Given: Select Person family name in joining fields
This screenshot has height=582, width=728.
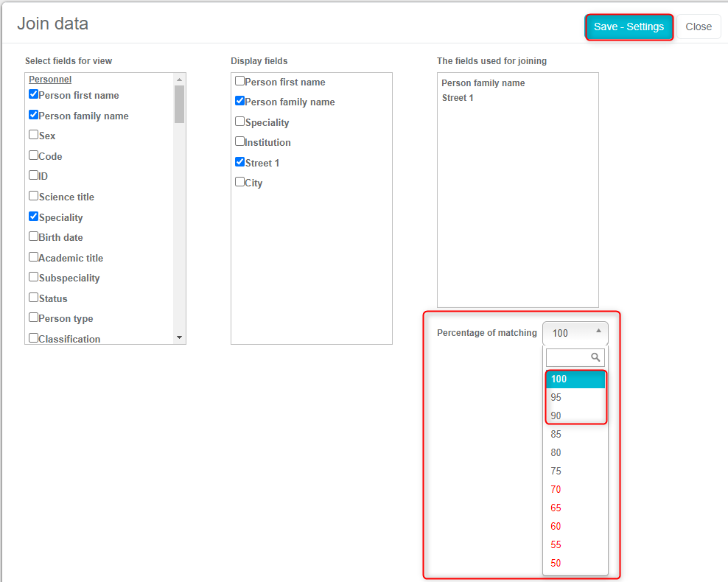Looking at the screenshot, I should (x=483, y=83).
